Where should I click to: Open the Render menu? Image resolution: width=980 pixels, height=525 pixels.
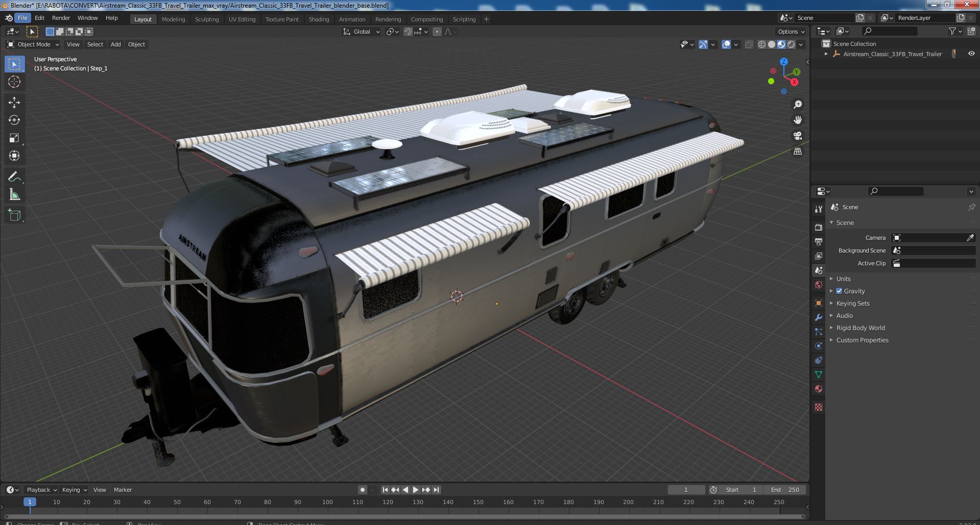point(61,18)
